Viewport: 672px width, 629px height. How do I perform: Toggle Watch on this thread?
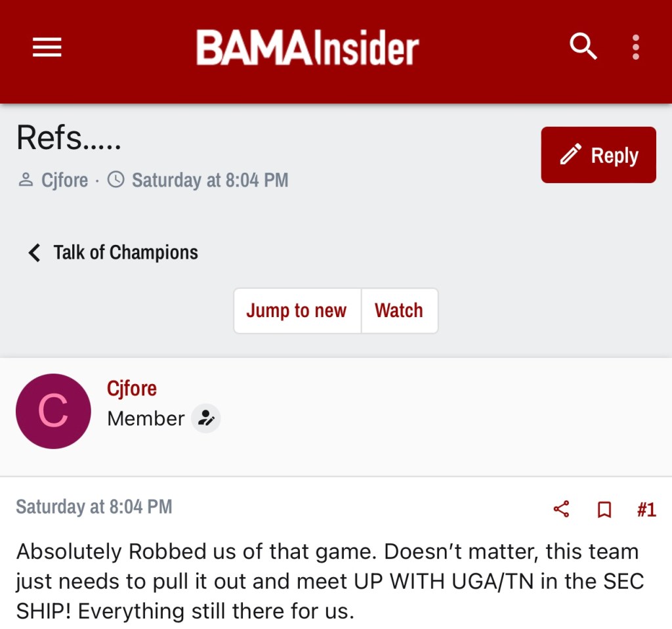[x=399, y=311]
